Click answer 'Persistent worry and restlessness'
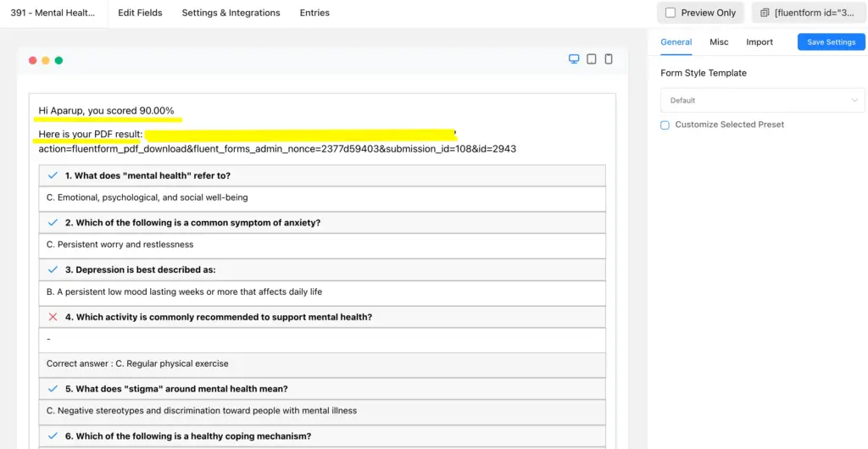 (120, 244)
